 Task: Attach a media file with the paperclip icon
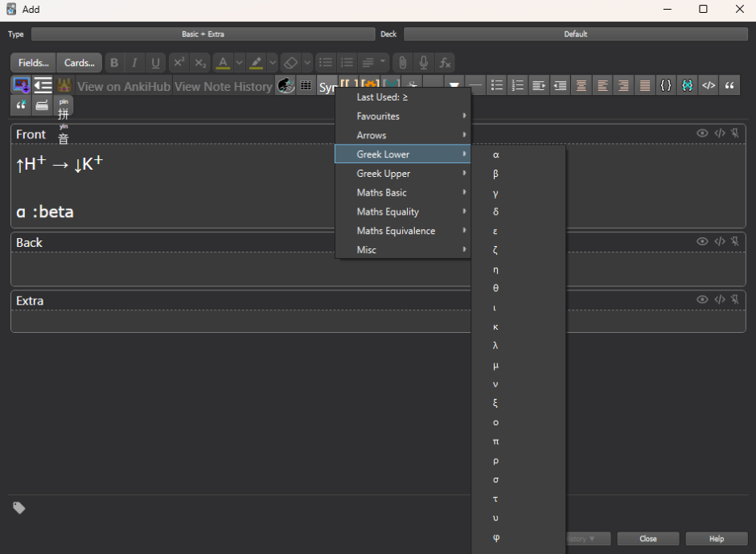pyautogui.click(x=403, y=63)
